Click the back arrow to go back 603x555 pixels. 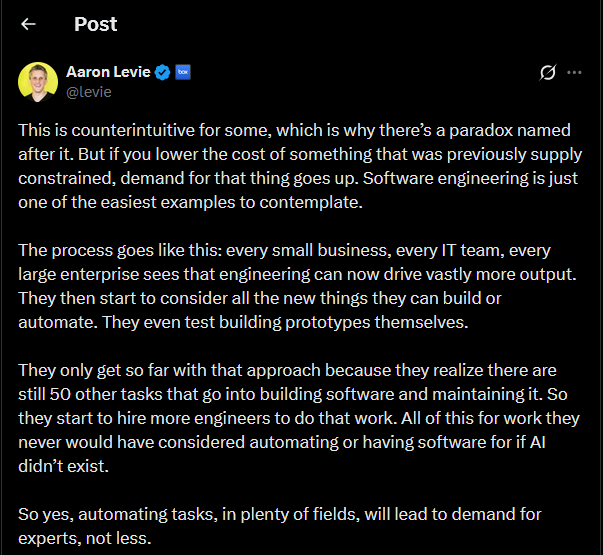[28, 24]
